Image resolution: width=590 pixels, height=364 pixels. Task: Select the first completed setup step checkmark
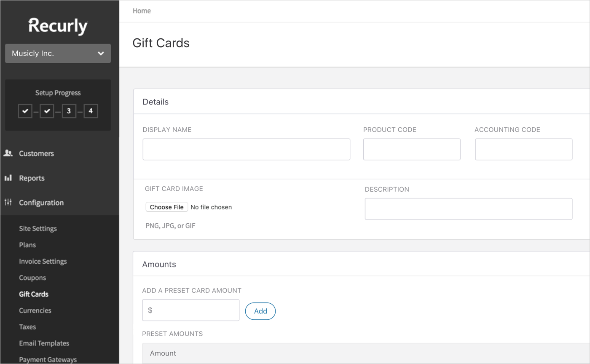coord(25,111)
